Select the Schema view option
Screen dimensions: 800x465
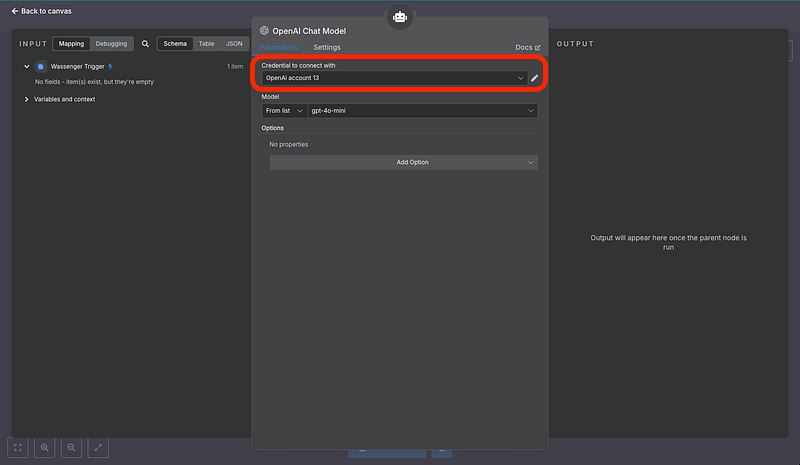tap(174, 44)
